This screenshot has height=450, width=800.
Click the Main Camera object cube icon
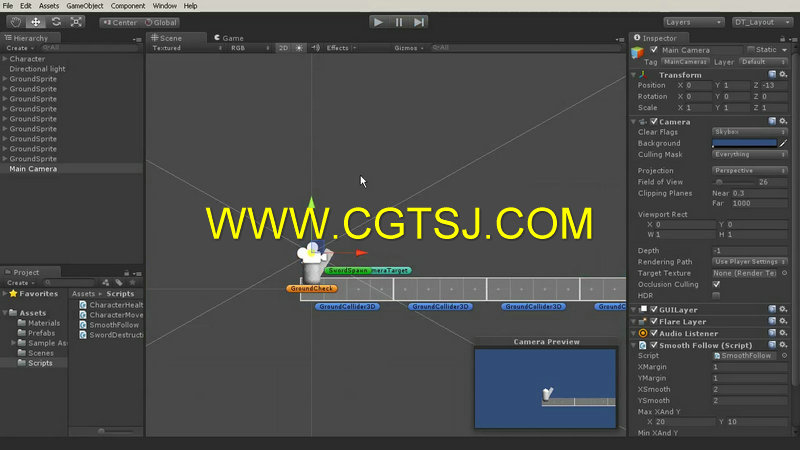(x=637, y=52)
